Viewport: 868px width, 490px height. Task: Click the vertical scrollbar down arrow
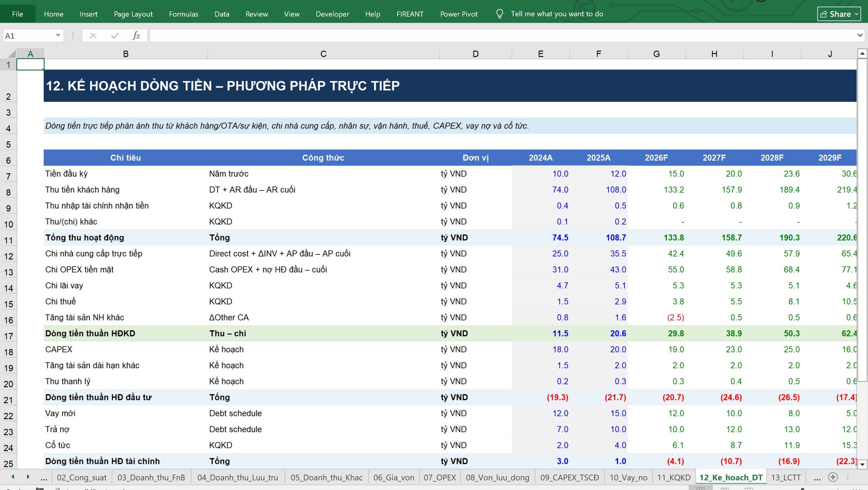pyautogui.click(x=863, y=464)
